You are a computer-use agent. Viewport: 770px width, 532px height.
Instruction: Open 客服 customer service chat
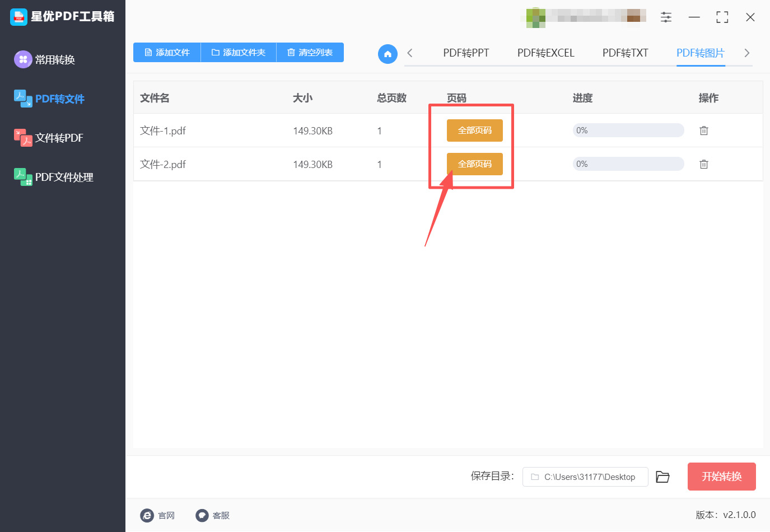pyautogui.click(x=213, y=515)
